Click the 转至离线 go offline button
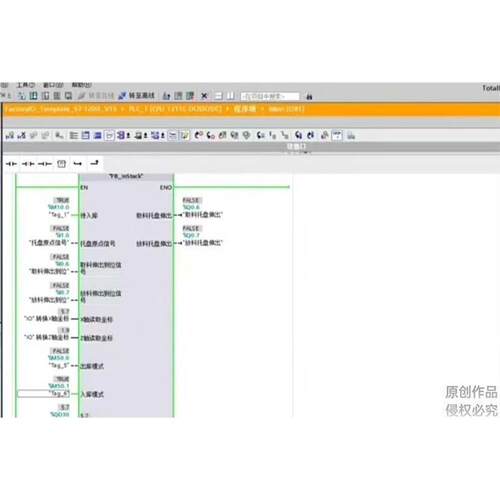Image resolution: width=500 pixels, height=500 pixels. 137,96
